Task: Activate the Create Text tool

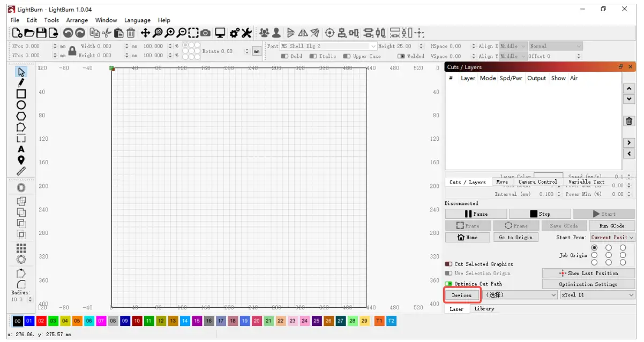Action: coord(21,149)
